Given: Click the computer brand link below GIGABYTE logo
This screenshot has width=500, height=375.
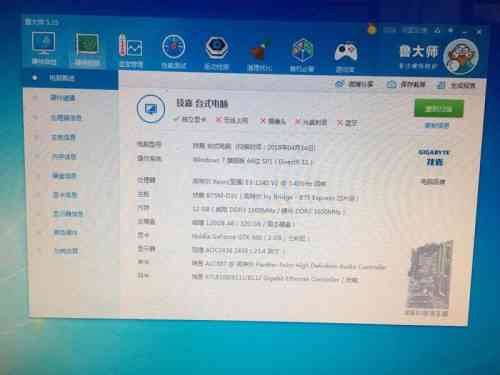Looking at the screenshot, I should point(433,182).
